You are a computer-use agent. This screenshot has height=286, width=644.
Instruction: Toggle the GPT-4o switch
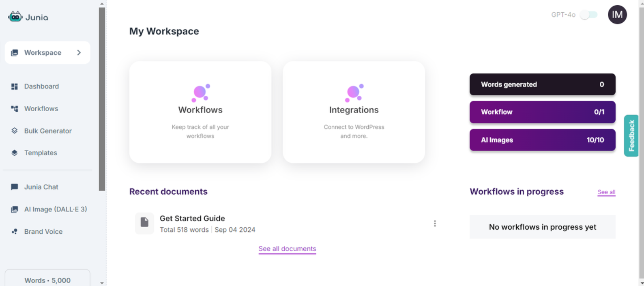[x=588, y=15]
